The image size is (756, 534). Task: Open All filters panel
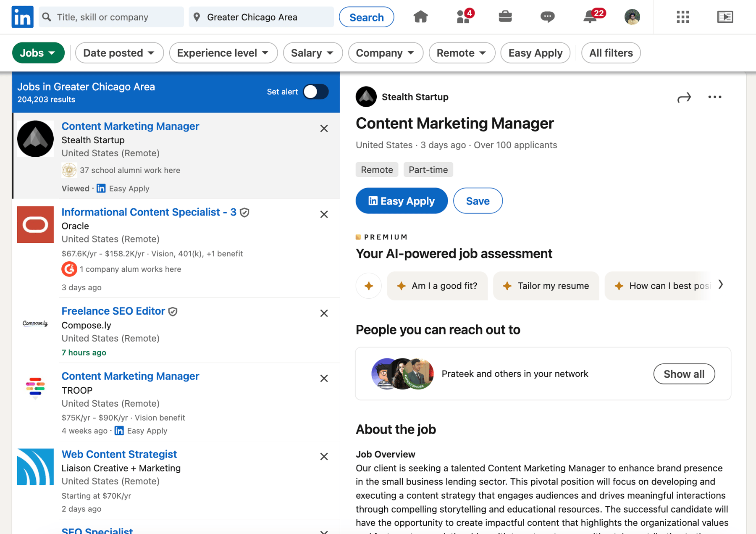611,53
